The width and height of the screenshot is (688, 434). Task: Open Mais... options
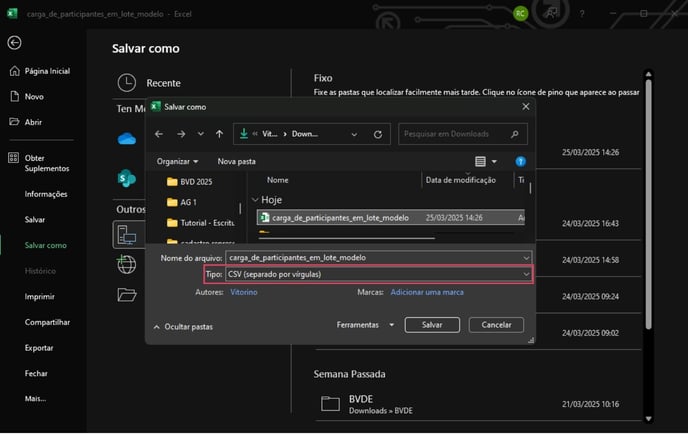pos(35,398)
